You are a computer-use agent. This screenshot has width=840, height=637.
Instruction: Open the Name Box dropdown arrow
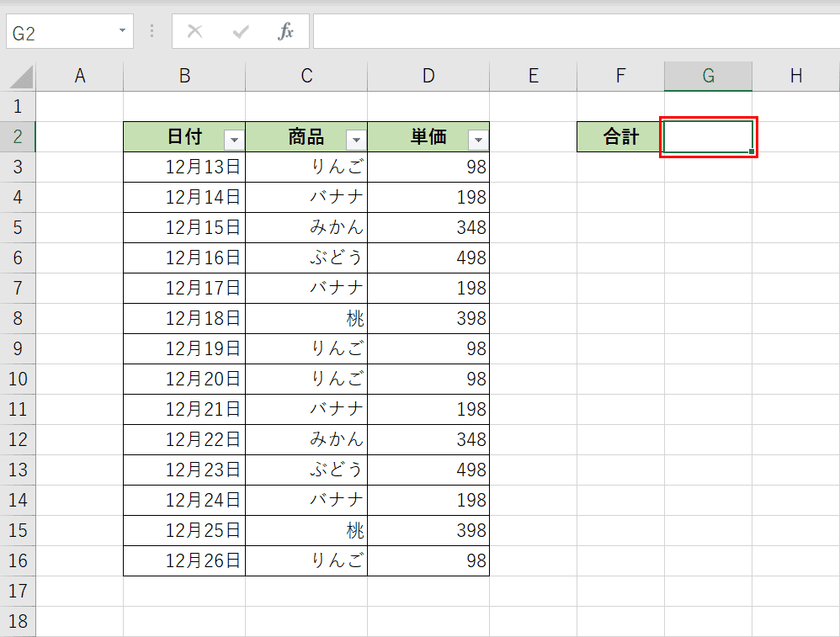(123, 30)
